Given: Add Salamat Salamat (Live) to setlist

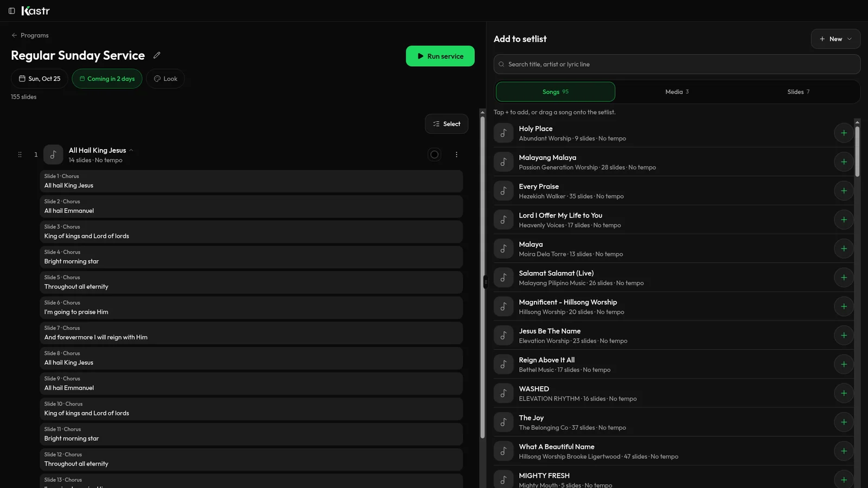Looking at the screenshot, I should (x=844, y=278).
